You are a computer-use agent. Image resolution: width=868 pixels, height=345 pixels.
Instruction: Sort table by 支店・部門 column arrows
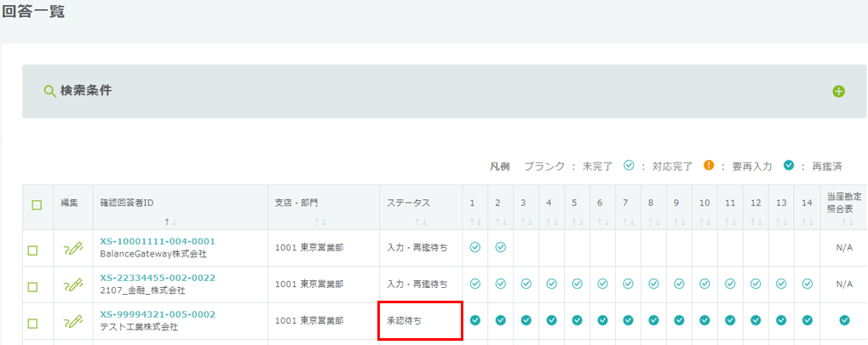(296, 221)
